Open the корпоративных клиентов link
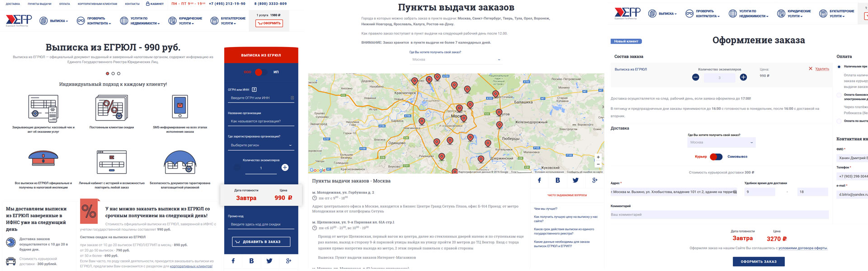This screenshot has height=271, width=868. click(191, 266)
